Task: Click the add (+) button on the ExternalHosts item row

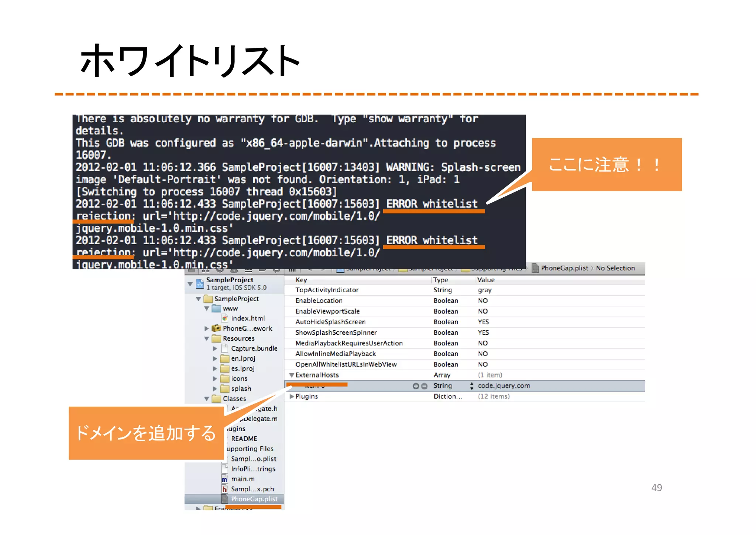Action: pos(416,386)
